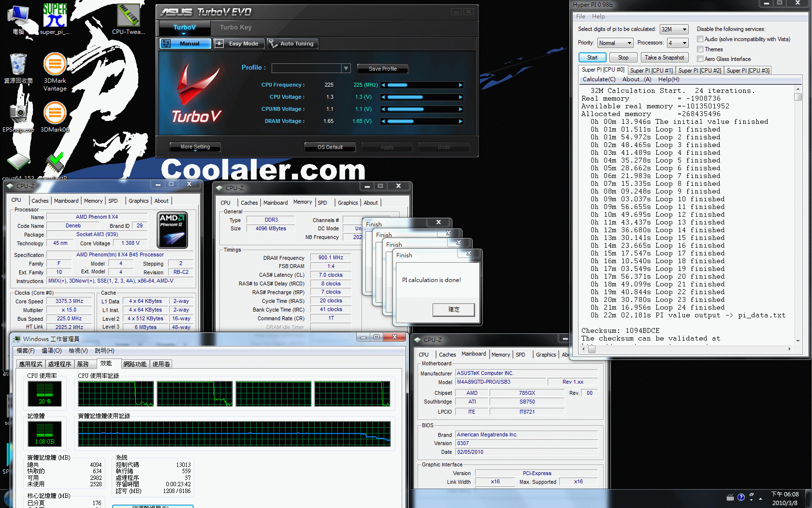The height and width of the screenshot is (508, 812).
Task: Click the Easy Mode icon in TurboV
Action: [219, 44]
